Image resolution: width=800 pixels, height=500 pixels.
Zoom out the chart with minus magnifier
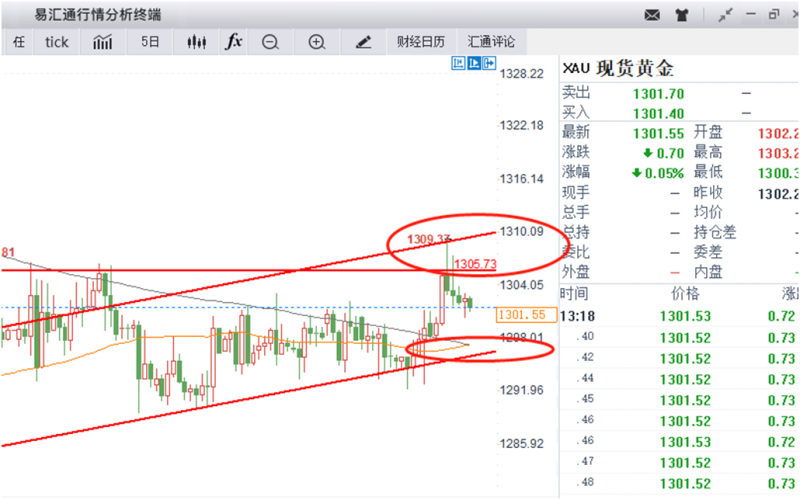pos(270,42)
